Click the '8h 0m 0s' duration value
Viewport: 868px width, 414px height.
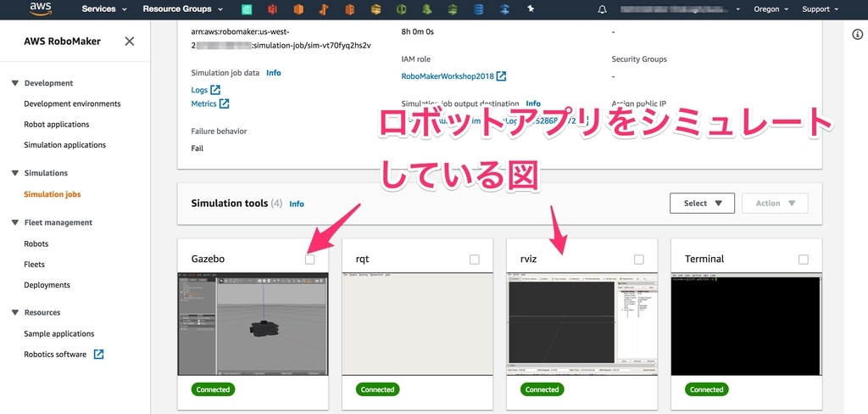pos(417,31)
